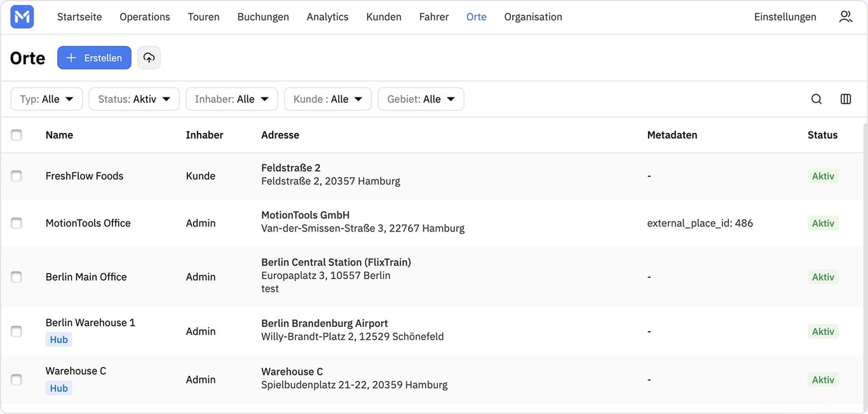Open the Berlin Warehouse 1 place name
Viewport: 868px width, 414px height.
[x=90, y=322]
